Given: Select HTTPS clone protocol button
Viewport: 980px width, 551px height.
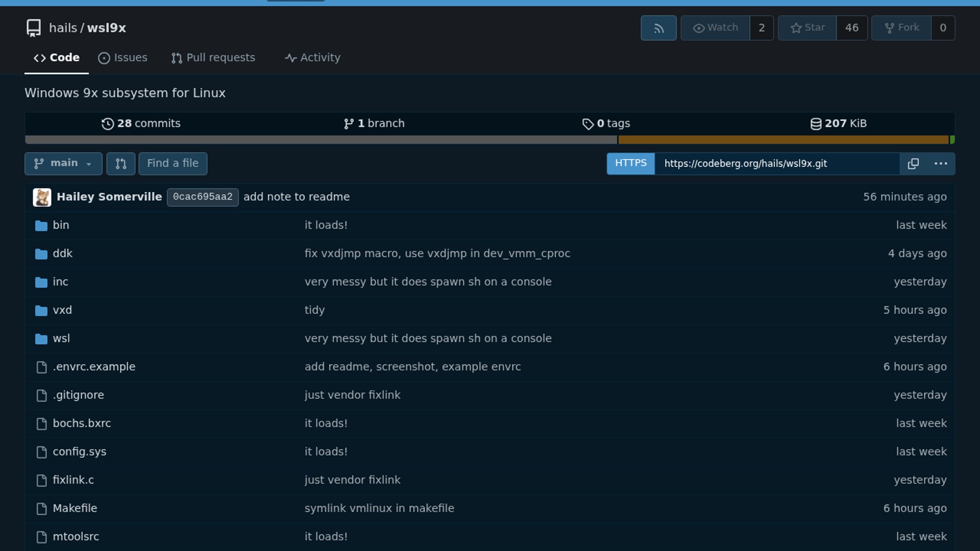Looking at the screenshot, I should (630, 164).
